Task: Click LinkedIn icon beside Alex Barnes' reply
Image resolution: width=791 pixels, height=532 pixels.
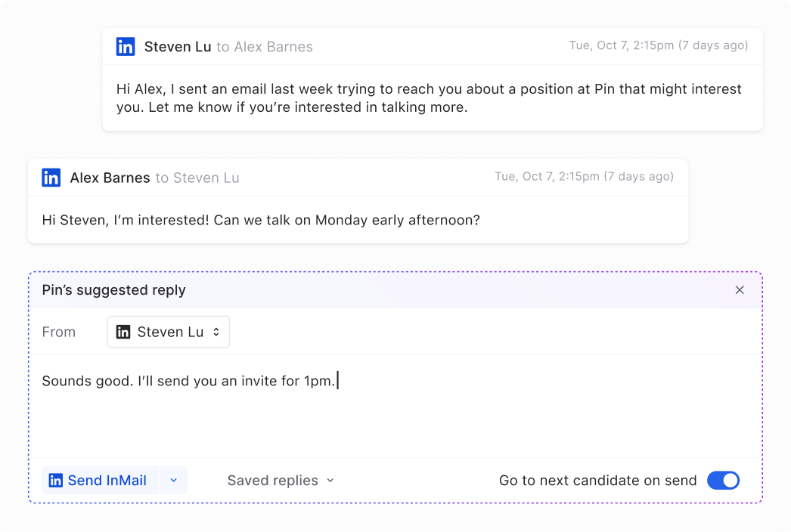Action: 51,178
